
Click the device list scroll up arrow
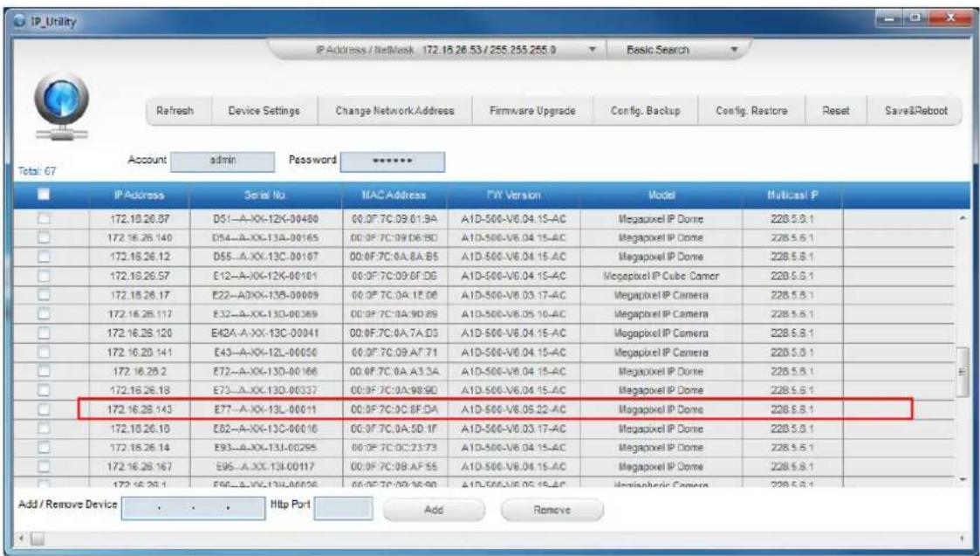[x=963, y=218]
